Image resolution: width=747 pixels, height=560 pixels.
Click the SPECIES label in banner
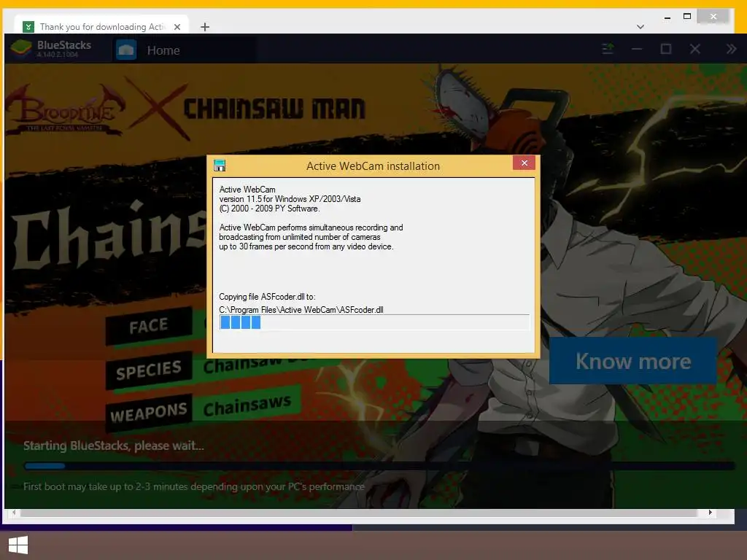point(149,370)
